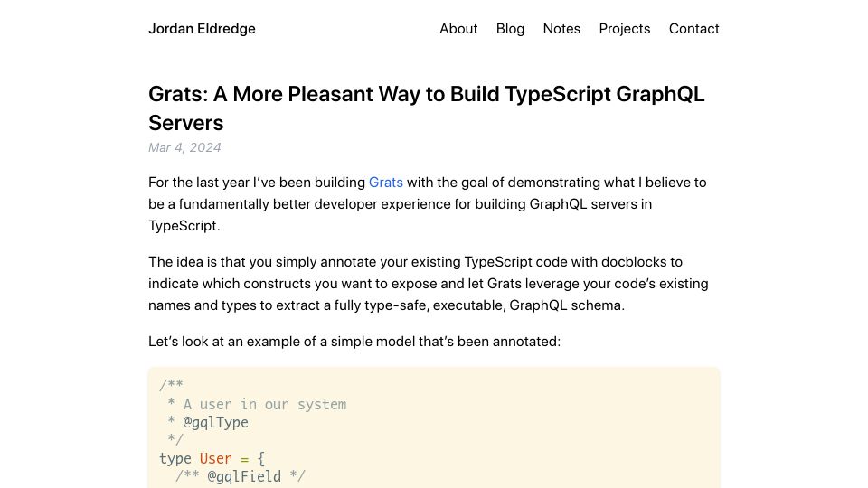Click the paragraph starting 'The idea is that'
Screen dimensions: 868x488
click(429, 283)
